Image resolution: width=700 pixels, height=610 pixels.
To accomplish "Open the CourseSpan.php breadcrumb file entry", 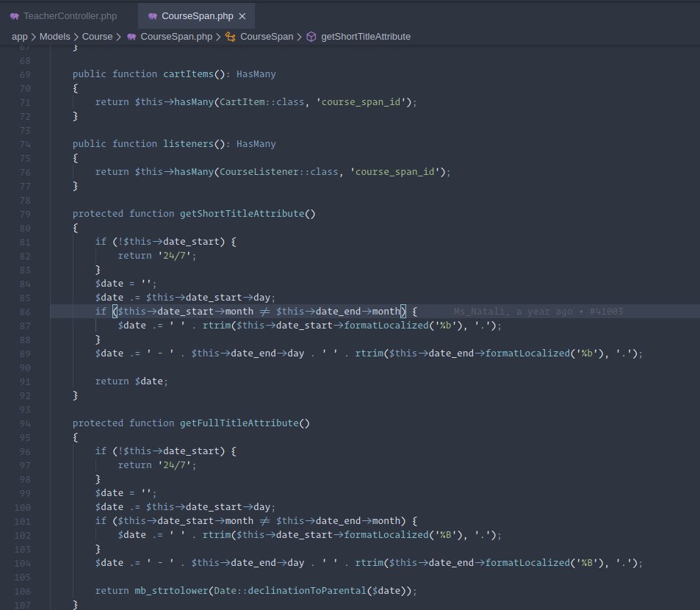I will (176, 37).
